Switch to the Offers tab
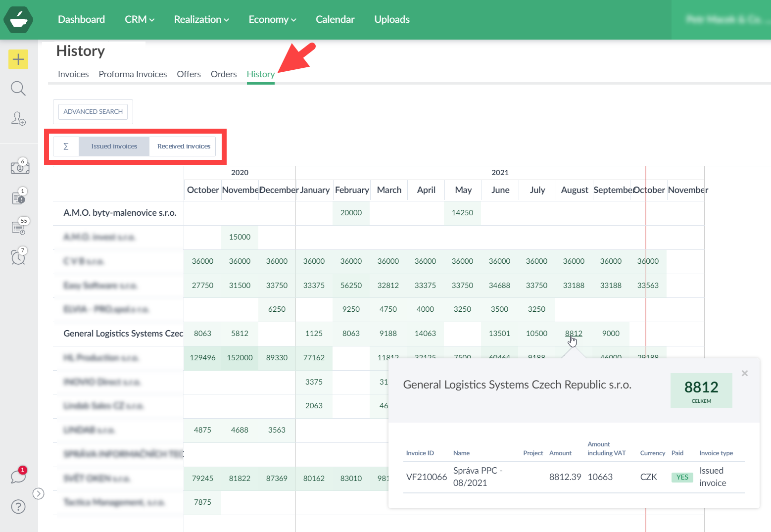The width and height of the screenshot is (771, 532). pos(189,74)
